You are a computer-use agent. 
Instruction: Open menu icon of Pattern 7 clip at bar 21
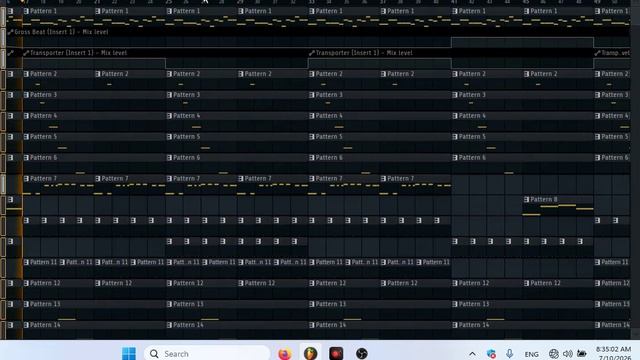click(x=98, y=178)
